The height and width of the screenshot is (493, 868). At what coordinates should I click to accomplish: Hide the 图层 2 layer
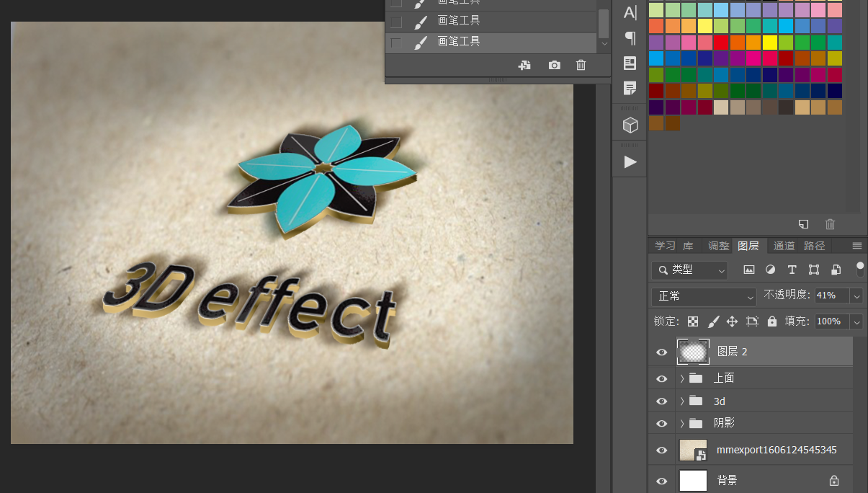tap(662, 352)
